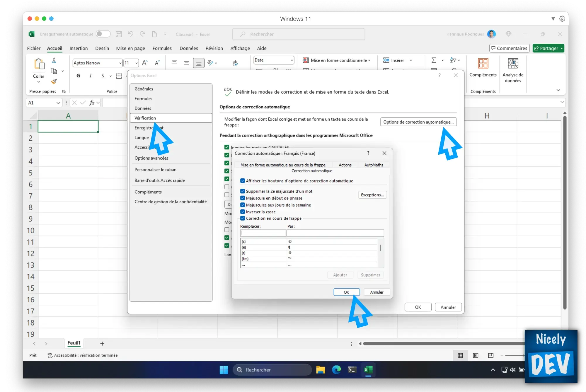This screenshot has height=392, width=586.
Task: Click the Sort and Filter icon
Action: pyautogui.click(x=453, y=60)
